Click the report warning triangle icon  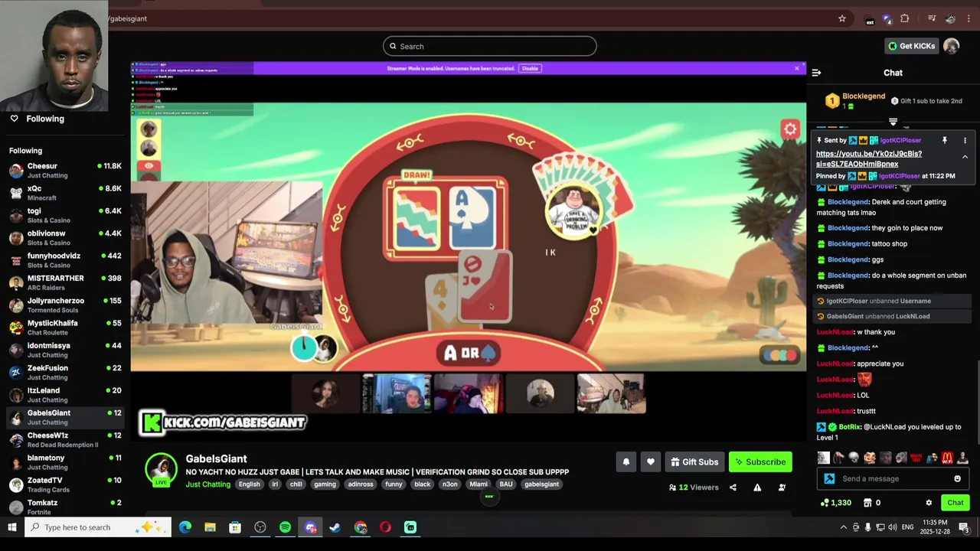(757, 487)
